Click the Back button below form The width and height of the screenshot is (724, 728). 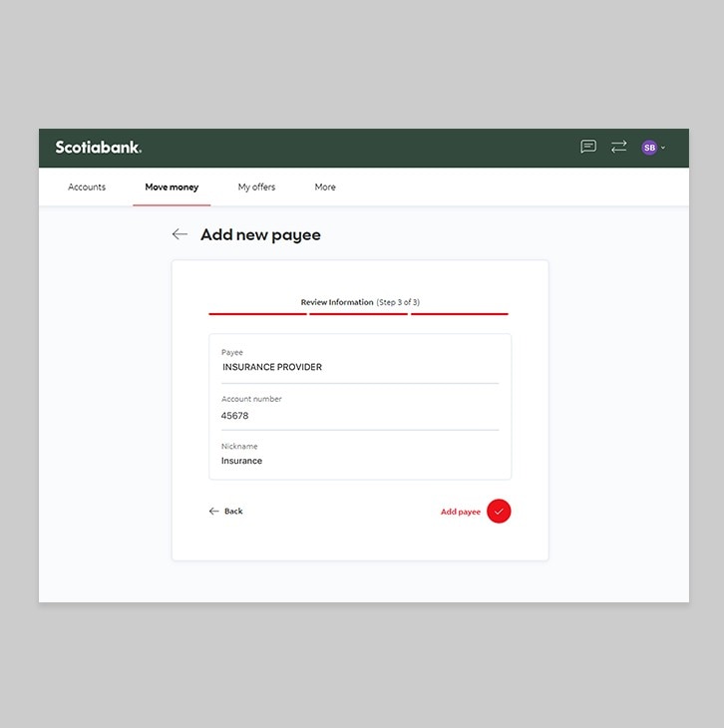[x=225, y=512]
